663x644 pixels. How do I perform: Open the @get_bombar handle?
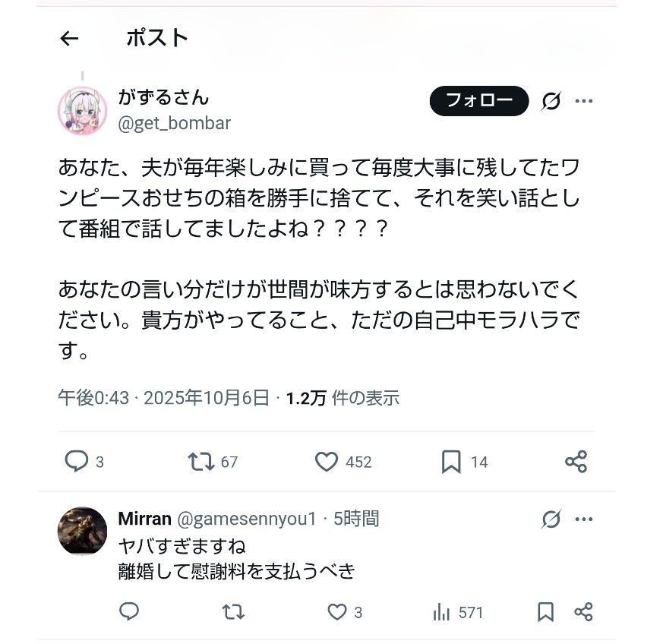tap(175, 123)
